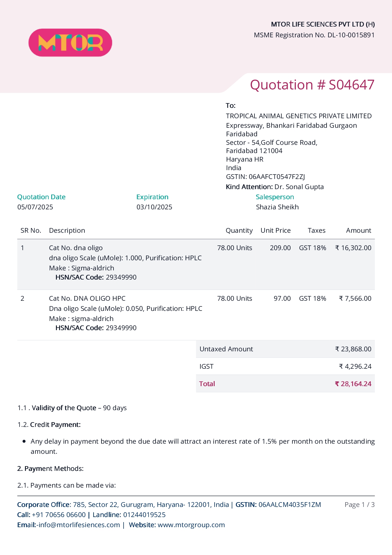Click the Quotation # S04647 heading
The image size is (392, 555).
pos(312,85)
